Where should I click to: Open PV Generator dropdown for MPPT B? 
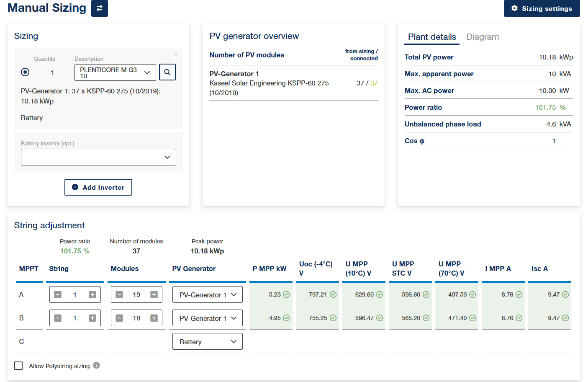[x=207, y=318]
